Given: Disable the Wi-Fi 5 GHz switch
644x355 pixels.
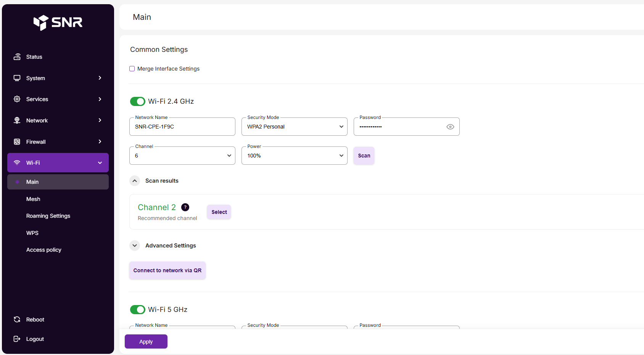Looking at the screenshot, I should (138, 310).
